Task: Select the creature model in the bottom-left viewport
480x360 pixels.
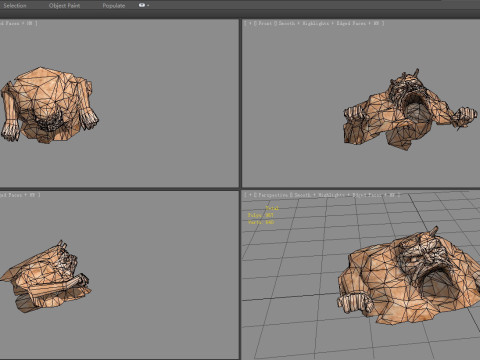Action: (47, 277)
